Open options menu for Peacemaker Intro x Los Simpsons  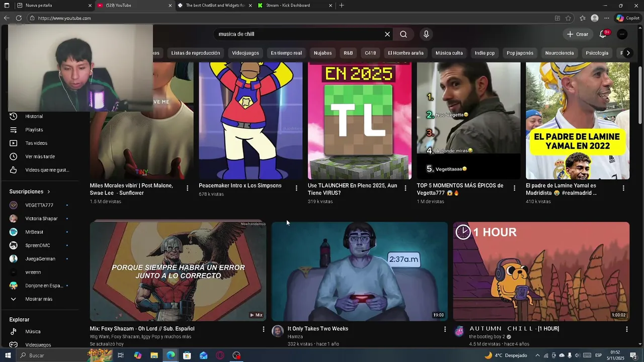pyautogui.click(x=296, y=188)
